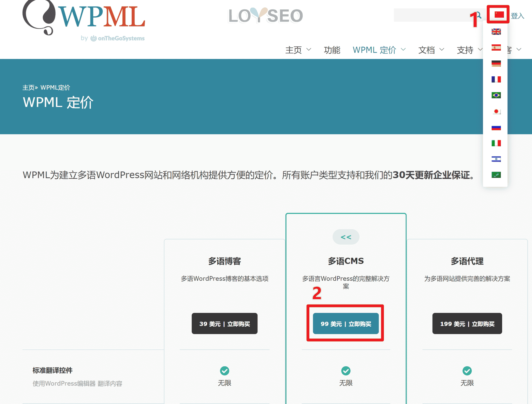The height and width of the screenshot is (404, 532).
Task: Click the search magnifier icon
Action: pos(479,15)
